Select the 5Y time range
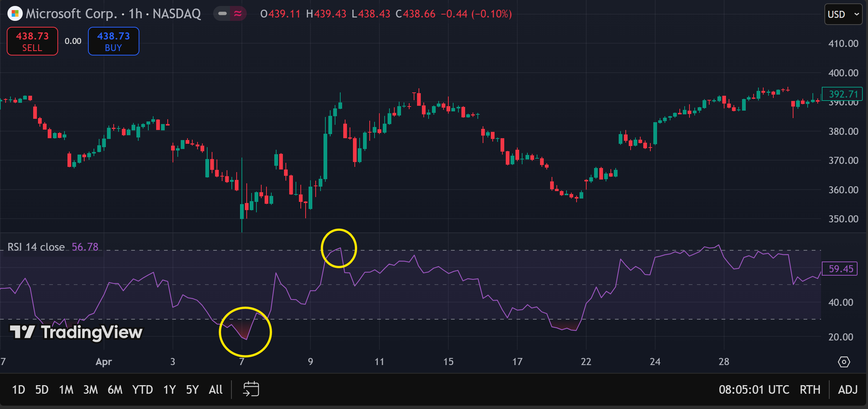This screenshot has height=409, width=868. coord(192,390)
